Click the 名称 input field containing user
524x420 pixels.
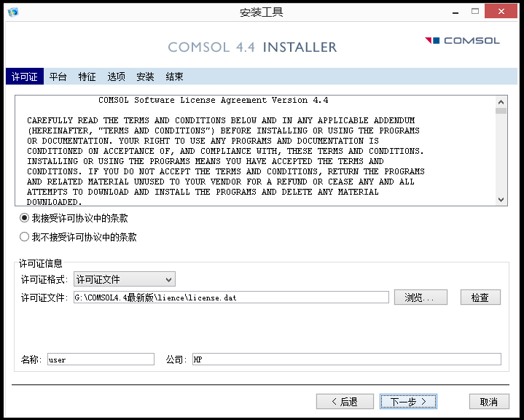pos(101,359)
